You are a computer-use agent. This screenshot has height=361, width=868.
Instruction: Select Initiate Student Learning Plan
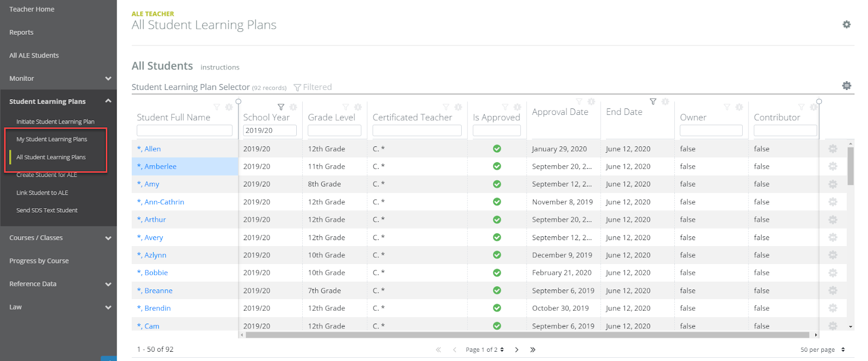tap(55, 122)
